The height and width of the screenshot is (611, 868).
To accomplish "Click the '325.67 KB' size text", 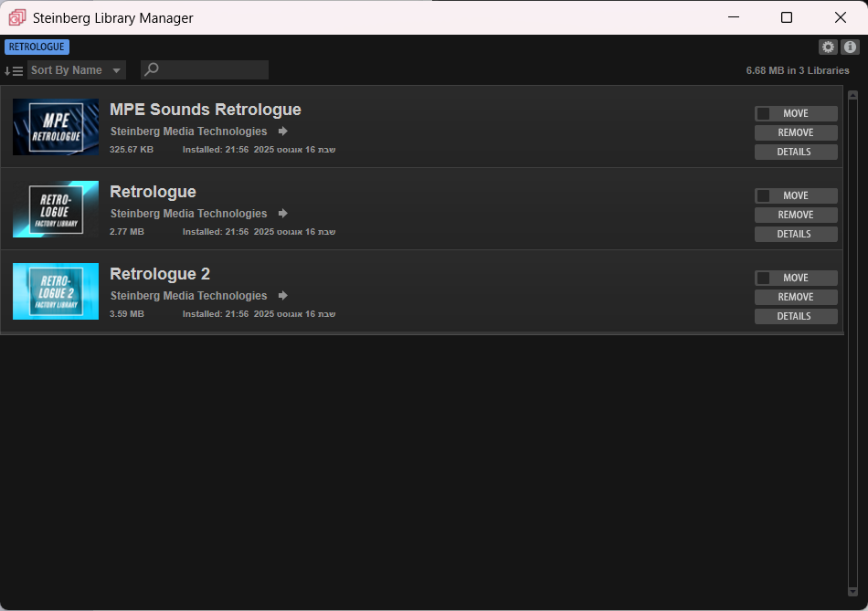I will pyautogui.click(x=132, y=150).
